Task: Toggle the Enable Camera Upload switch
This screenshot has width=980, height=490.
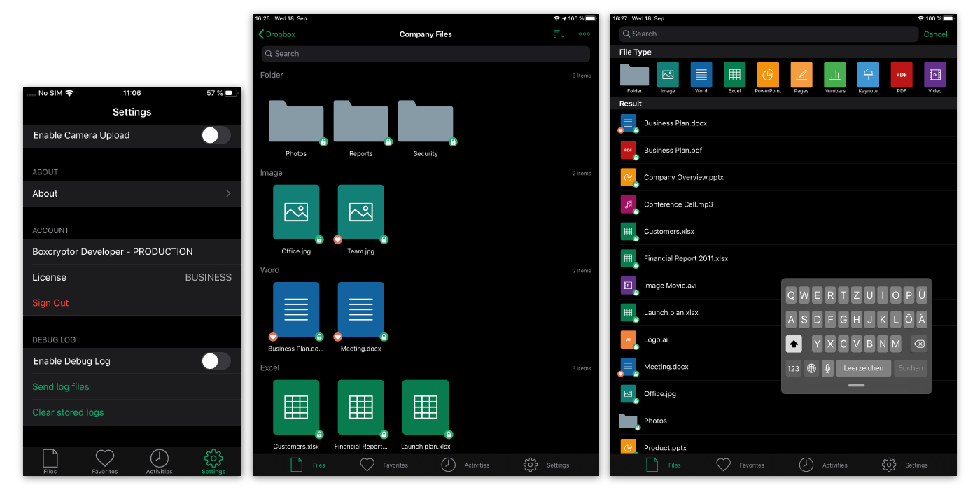Action: (x=216, y=135)
